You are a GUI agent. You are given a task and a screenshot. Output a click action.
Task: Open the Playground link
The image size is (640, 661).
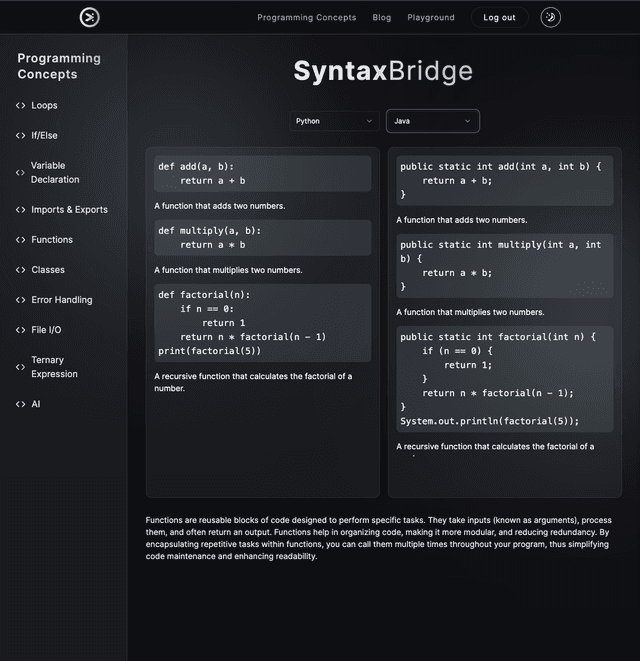point(431,17)
